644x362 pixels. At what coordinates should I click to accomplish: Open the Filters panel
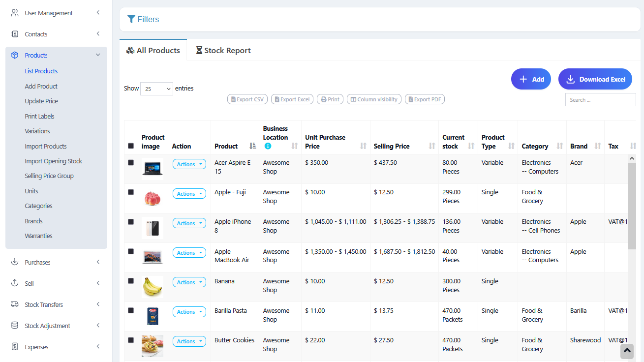tap(143, 19)
